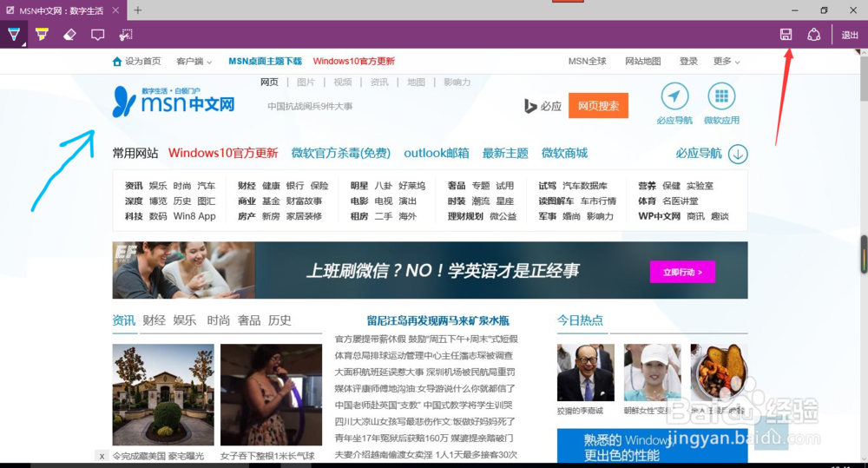The height and width of the screenshot is (468, 868).
Task: Open outlook邮箱 link
Action: click(x=437, y=153)
